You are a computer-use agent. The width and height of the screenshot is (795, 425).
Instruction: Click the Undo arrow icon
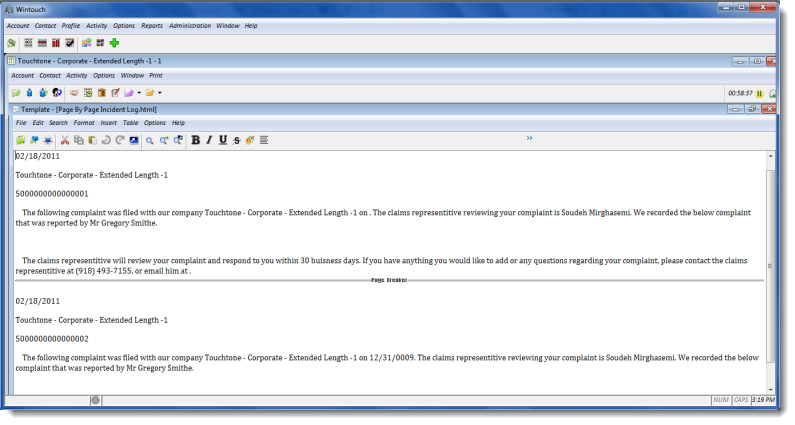106,140
